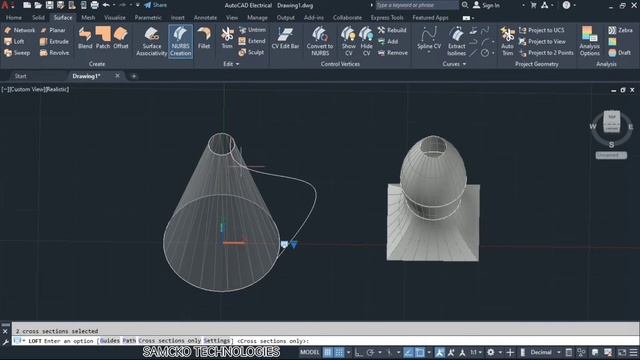Click the Offset surface tool
This screenshot has width=640, height=360.
121,38
